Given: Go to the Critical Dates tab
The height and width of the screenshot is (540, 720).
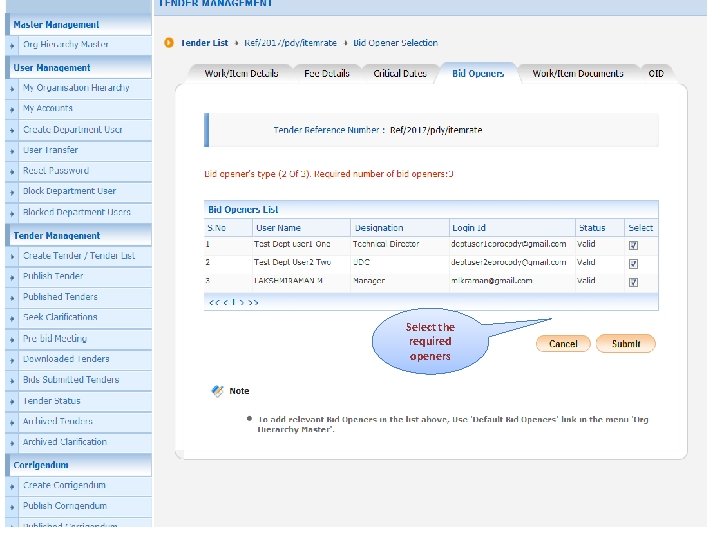Looking at the screenshot, I should pos(399,73).
